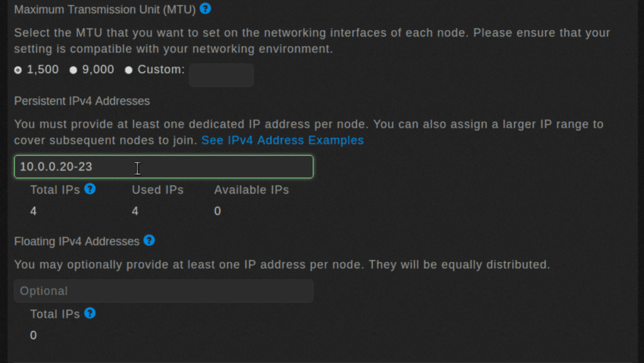Select the 1,500 MTU radio button

(x=18, y=70)
